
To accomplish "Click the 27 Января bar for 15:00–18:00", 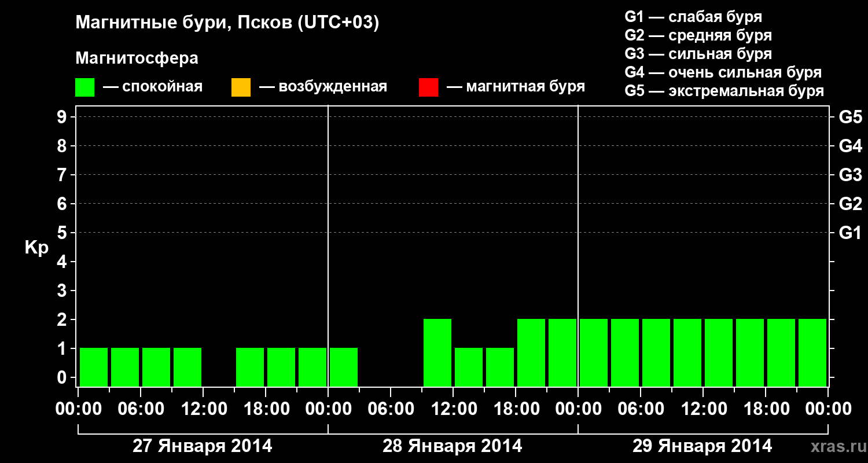I will pos(250,367).
